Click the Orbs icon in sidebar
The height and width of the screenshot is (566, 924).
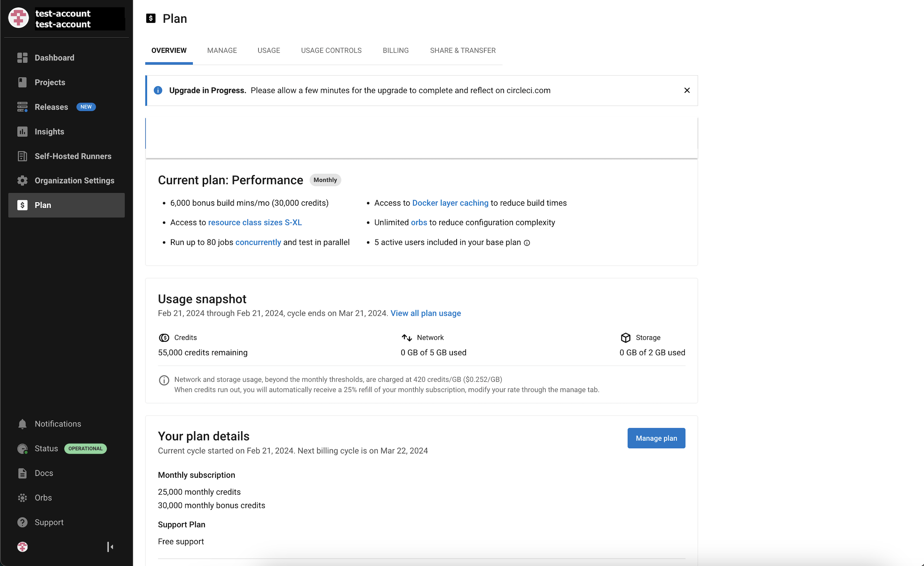(x=22, y=498)
